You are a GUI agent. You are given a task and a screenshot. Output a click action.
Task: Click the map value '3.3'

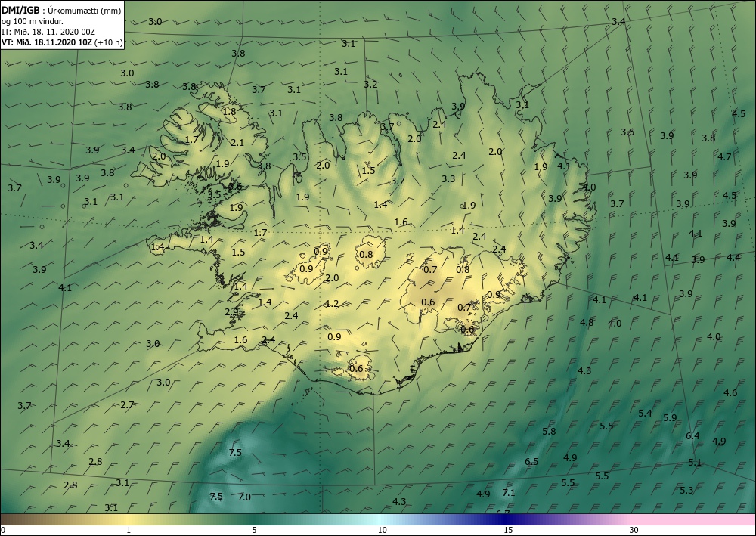tap(448, 179)
